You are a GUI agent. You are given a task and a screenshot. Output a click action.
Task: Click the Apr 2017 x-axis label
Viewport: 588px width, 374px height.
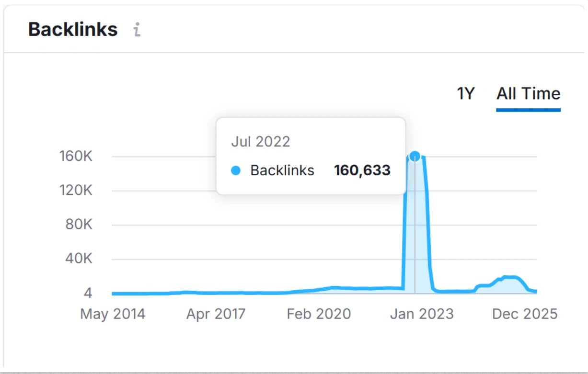pyautogui.click(x=216, y=314)
